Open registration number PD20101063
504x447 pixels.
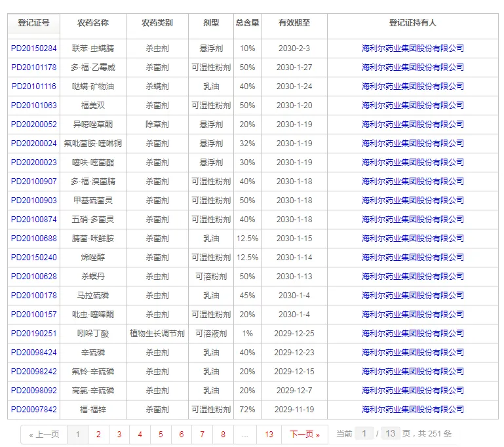[33, 106]
